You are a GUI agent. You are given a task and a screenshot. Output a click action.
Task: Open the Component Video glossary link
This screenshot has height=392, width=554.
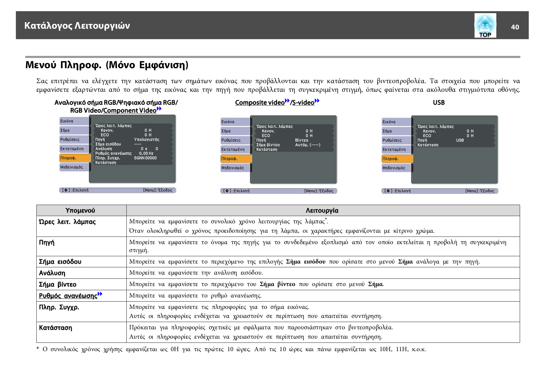click(x=130, y=110)
